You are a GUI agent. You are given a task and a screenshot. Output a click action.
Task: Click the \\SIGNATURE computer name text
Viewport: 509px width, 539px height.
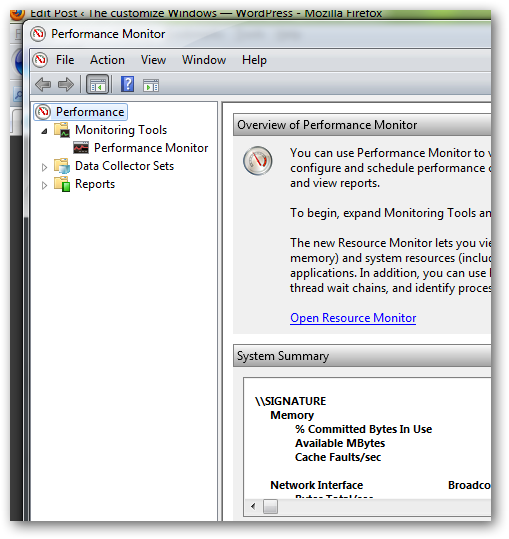click(x=291, y=401)
